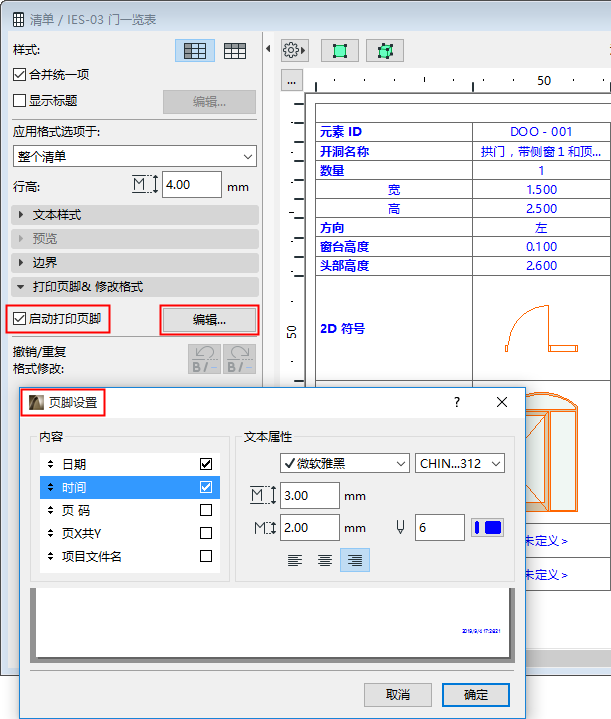Viewport: 611px width, 719px height.
Task: Collapse the 打印页脚& 修改格式 section
Action: [134, 287]
